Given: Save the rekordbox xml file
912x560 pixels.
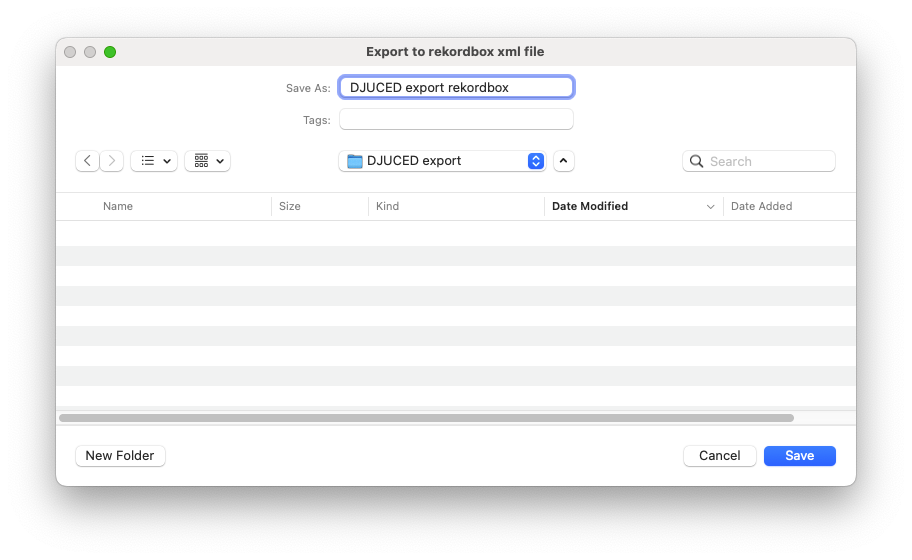Looking at the screenshot, I should tap(799, 456).
